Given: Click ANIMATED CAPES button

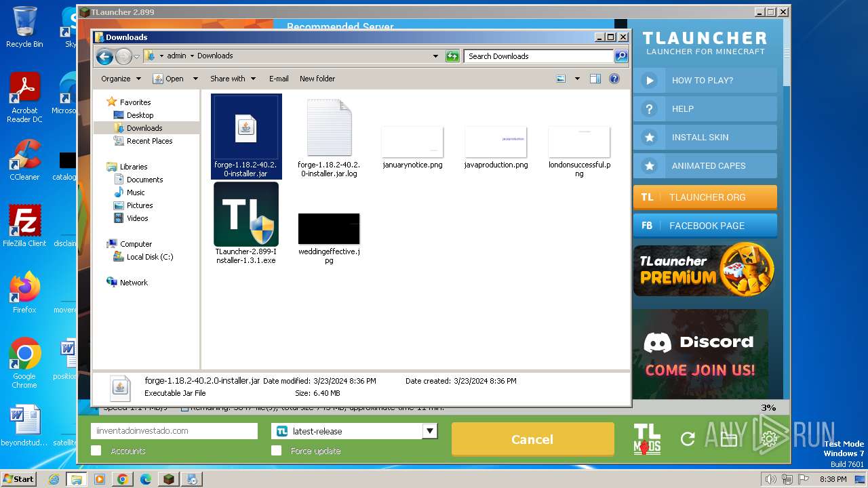Looking at the screenshot, I should [x=705, y=165].
